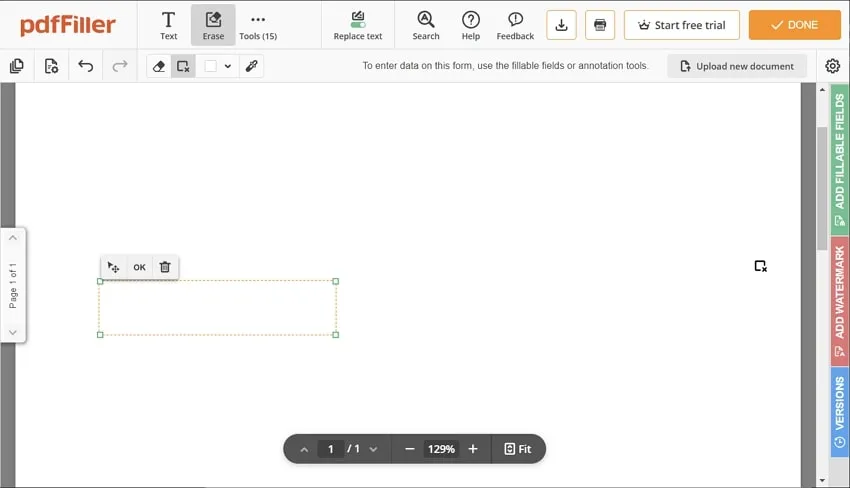Open the Help menu
Screen dimensions: 850x488
471,25
